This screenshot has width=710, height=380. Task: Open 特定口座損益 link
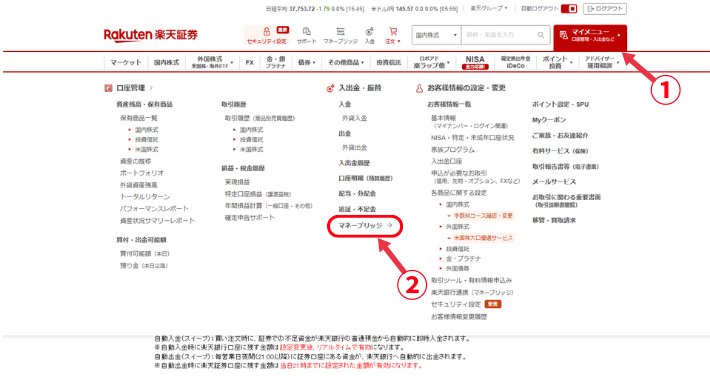[x=258, y=194]
